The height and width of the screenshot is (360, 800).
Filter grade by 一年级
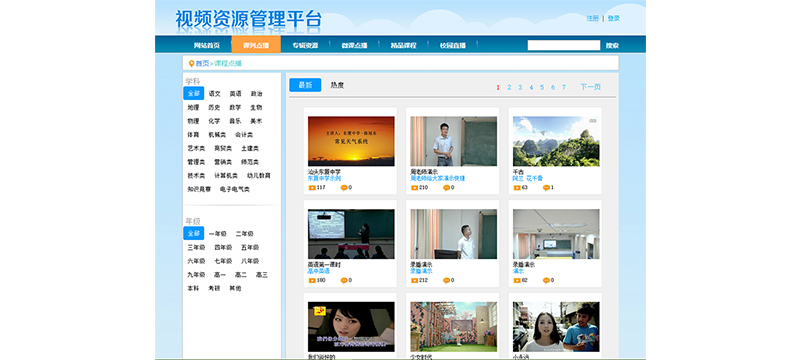(218, 234)
